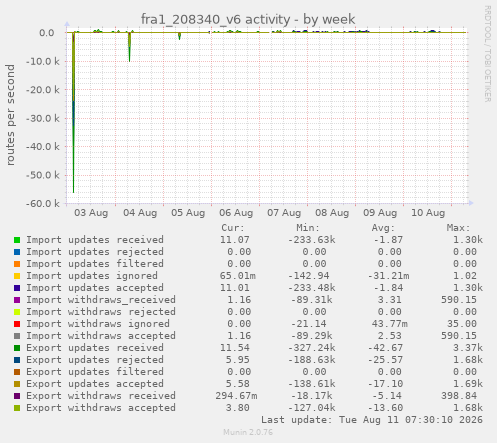Click the green Import updates received swatch
497x443 pixels.
click(17, 240)
